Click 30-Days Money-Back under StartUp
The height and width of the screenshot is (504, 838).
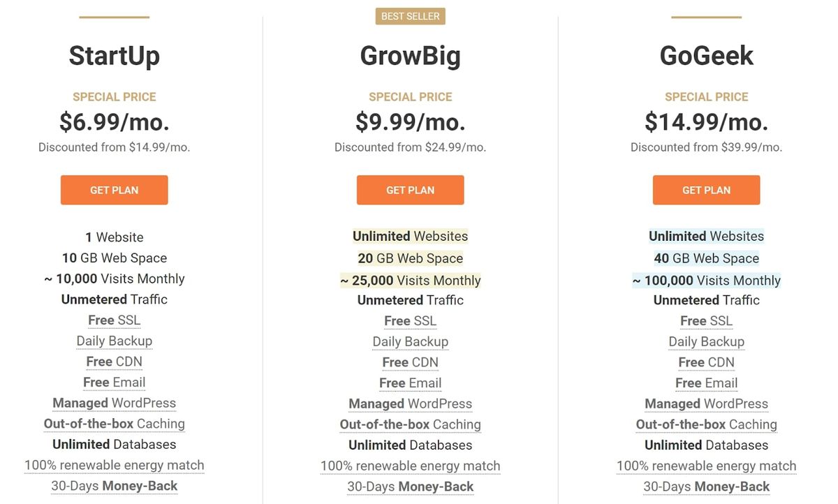coord(114,485)
